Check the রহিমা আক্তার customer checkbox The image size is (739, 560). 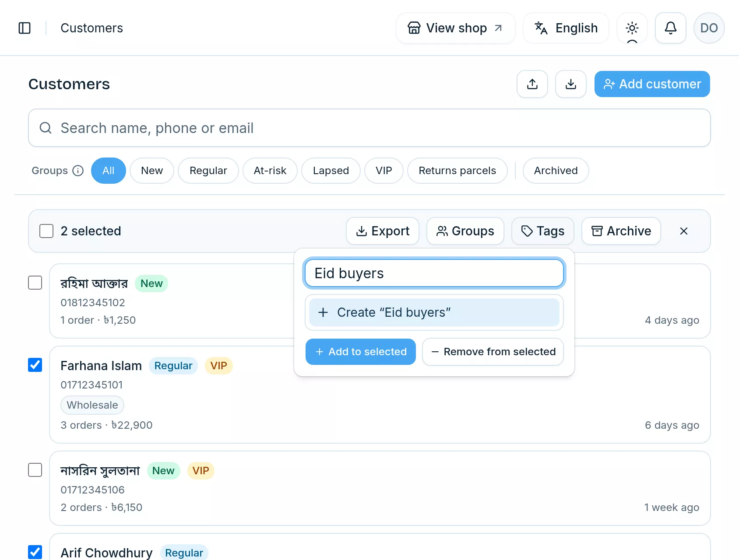35,283
